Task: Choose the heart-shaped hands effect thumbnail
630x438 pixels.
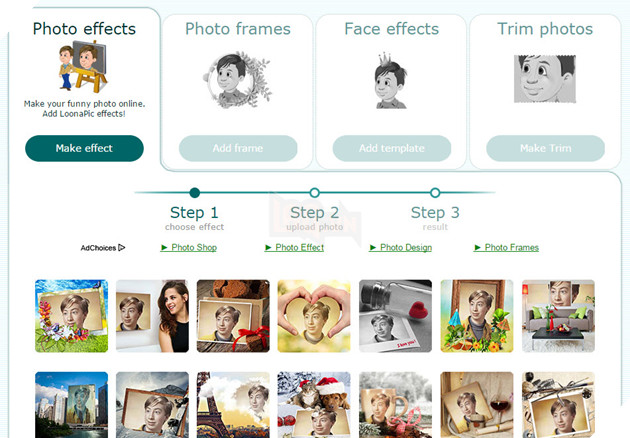Action: point(314,316)
